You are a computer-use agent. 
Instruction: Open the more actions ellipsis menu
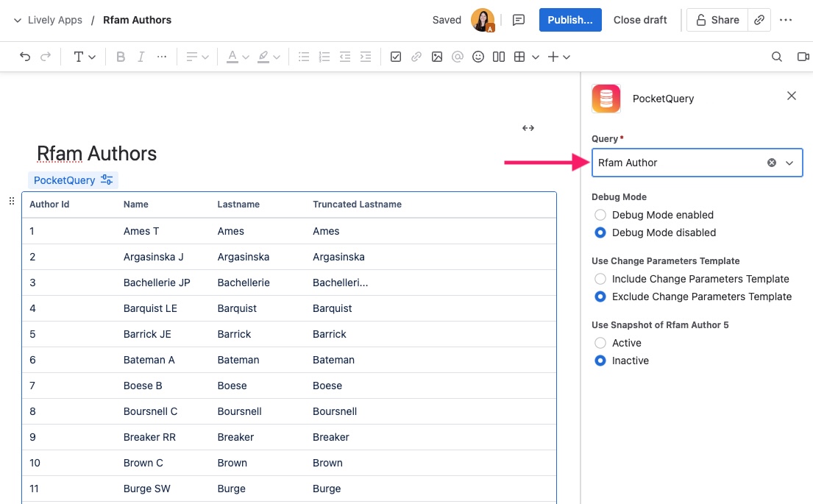[x=786, y=20]
